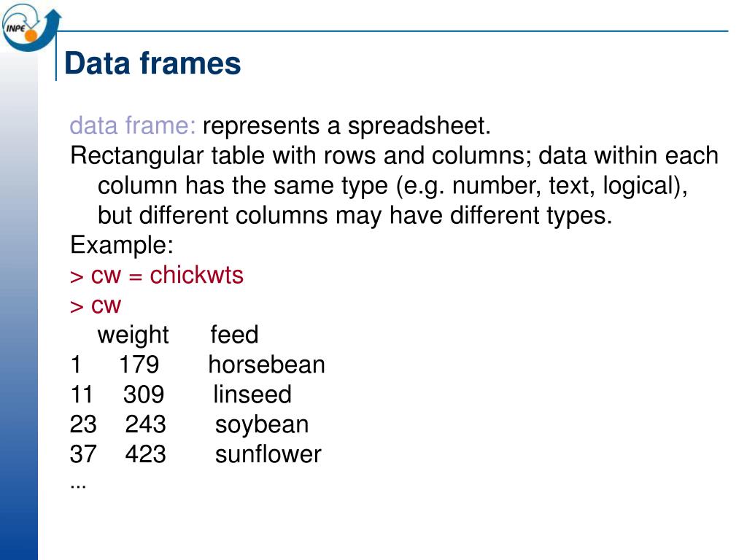Click the red 'cw = chickwts' command

click(x=167, y=276)
